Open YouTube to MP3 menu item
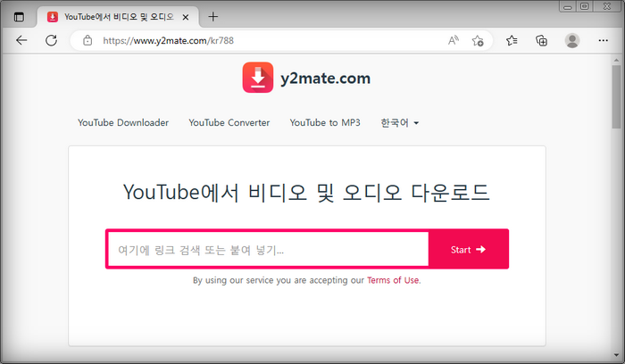 click(x=325, y=122)
